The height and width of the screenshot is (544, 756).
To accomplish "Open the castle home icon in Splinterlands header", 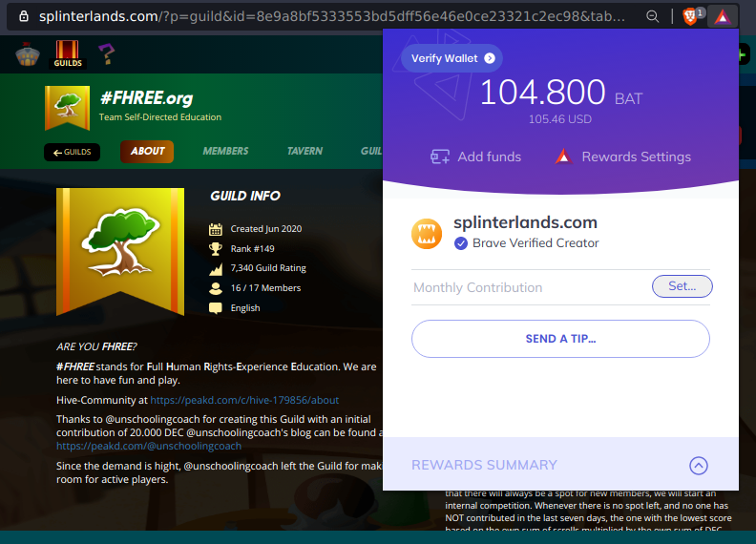I will point(28,53).
